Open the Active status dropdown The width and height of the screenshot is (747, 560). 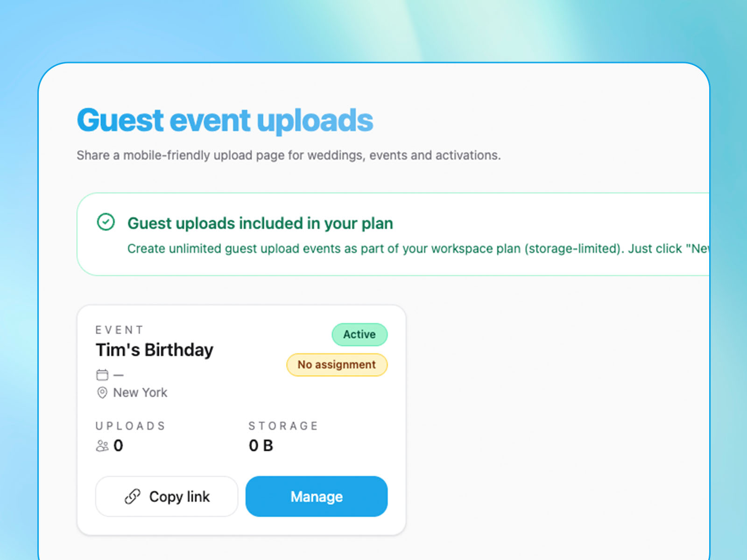[359, 335]
